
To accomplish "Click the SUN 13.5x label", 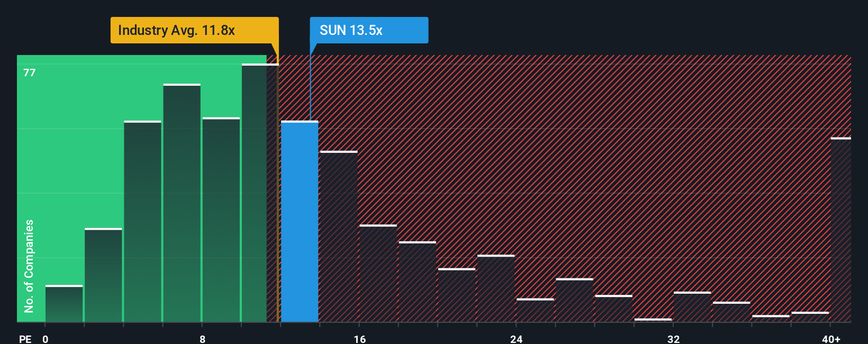I will point(369,30).
